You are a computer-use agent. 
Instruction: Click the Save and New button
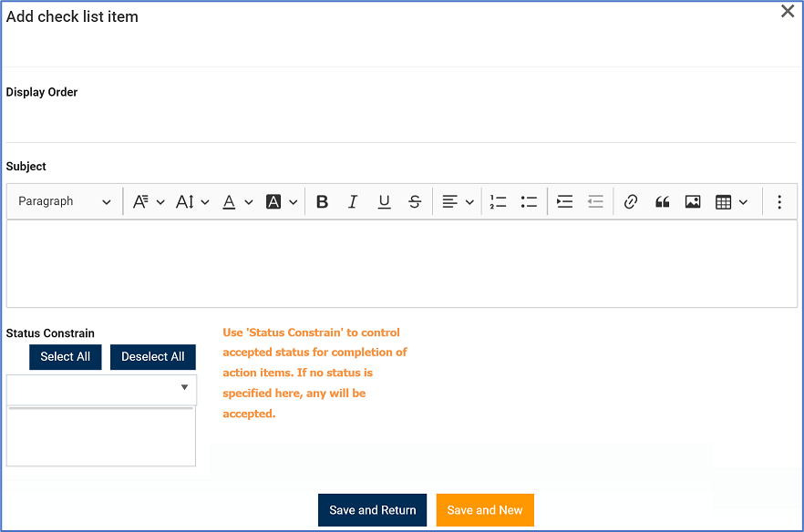pyautogui.click(x=485, y=510)
